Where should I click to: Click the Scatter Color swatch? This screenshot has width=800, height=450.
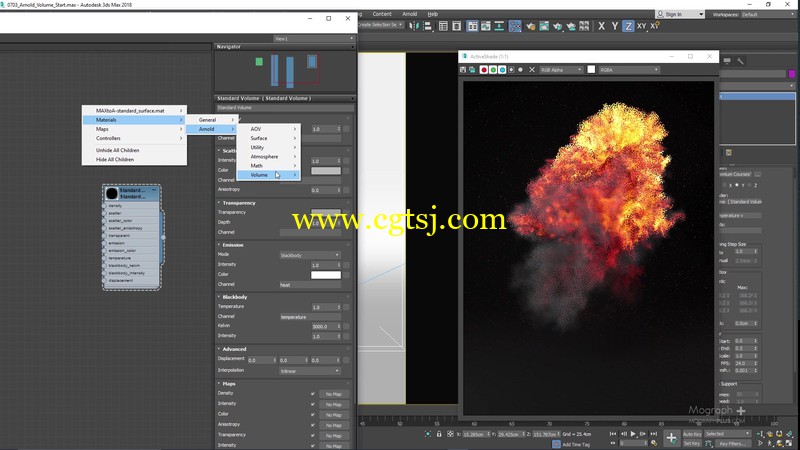326,170
